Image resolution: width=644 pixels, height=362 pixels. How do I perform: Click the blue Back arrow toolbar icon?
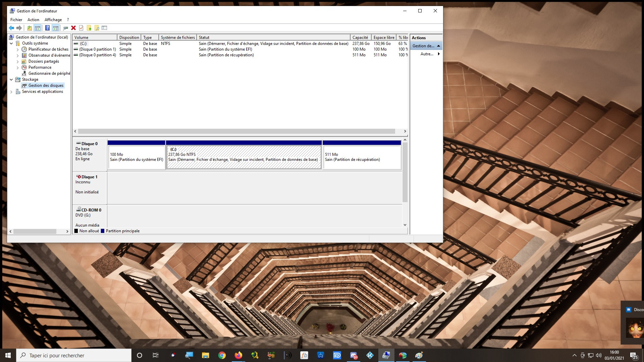pyautogui.click(x=11, y=28)
